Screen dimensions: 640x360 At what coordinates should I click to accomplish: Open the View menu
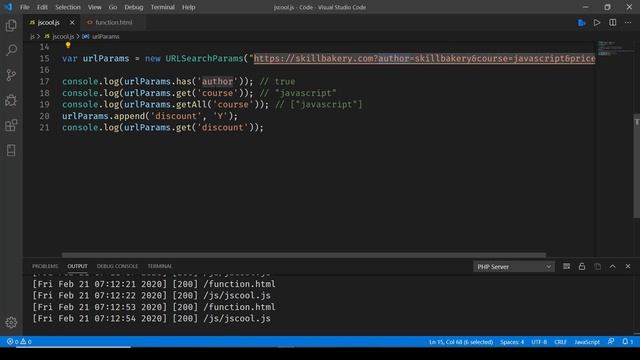[94, 7]
